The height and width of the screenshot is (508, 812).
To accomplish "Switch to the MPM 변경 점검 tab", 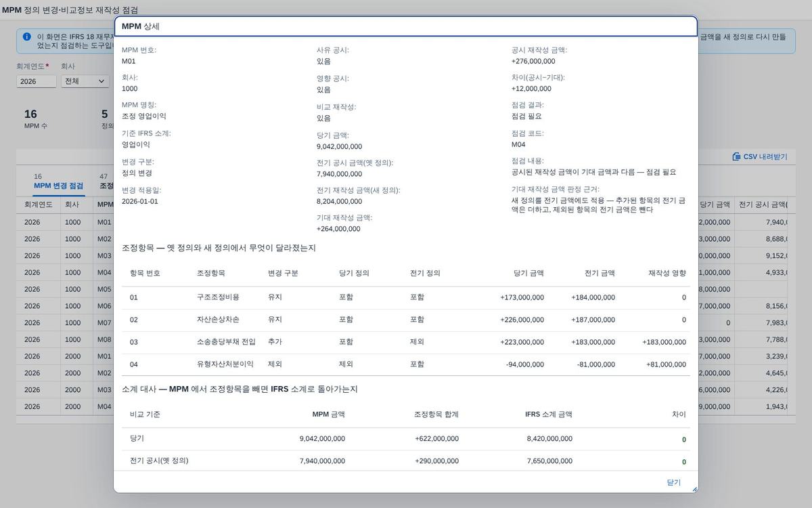I will click(x=59, y=182).
